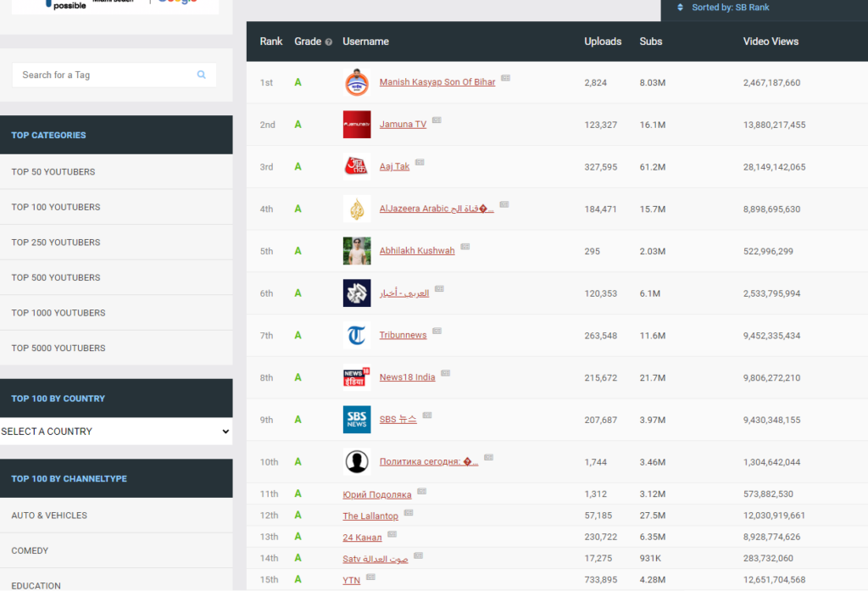Image resolution: width=868 pixels, height=591 pixels.
Task: Click Jamuna TV's 13,880,217,455 video views
Action: pos(775,125)
